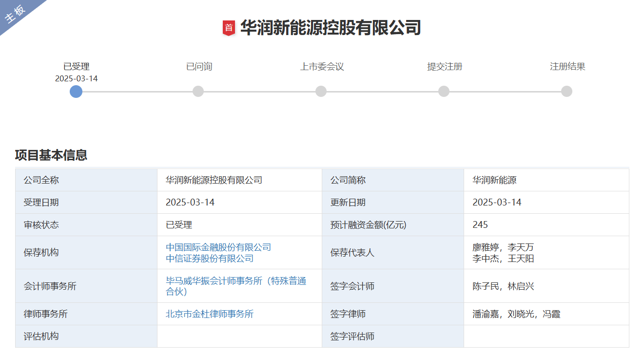The width and height of the screenshot is (644, 354).
Task: Select the 公司全称 value in the table
Action: (x=214, y=180)
